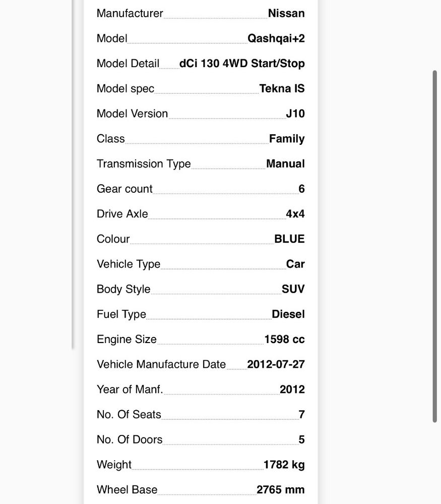Select the value 'Family'

click(287, 139)
